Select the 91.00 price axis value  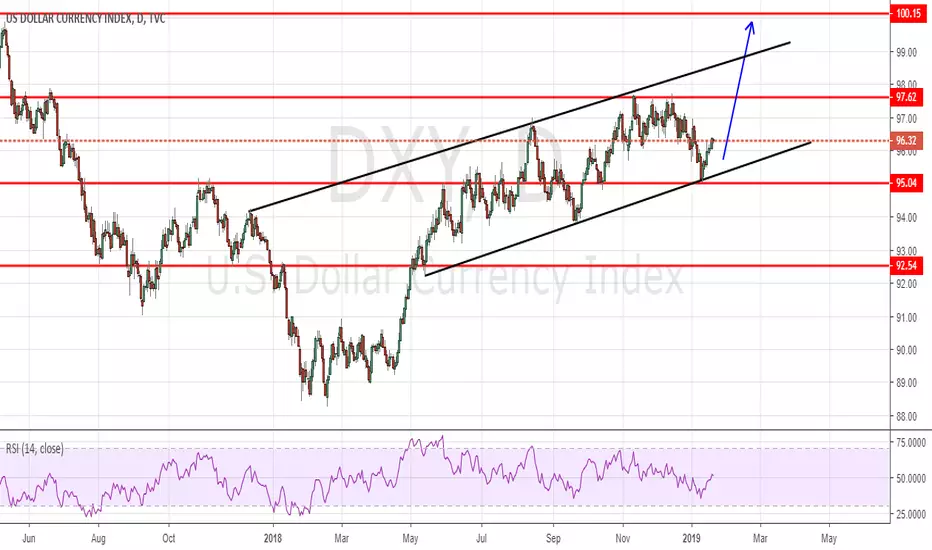click(x=906, y=318)
